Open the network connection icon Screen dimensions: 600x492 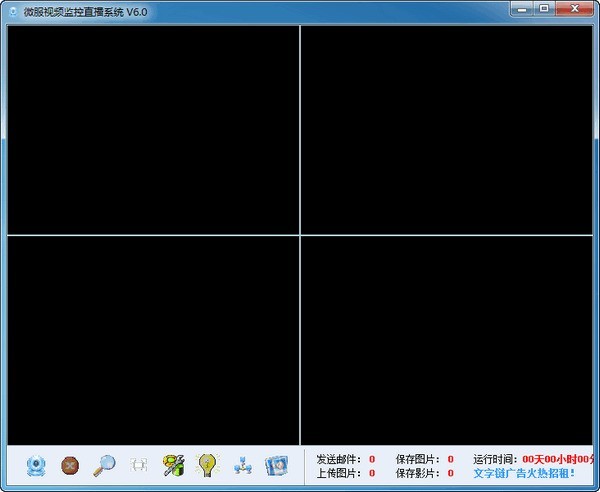(x=242, y=465)
